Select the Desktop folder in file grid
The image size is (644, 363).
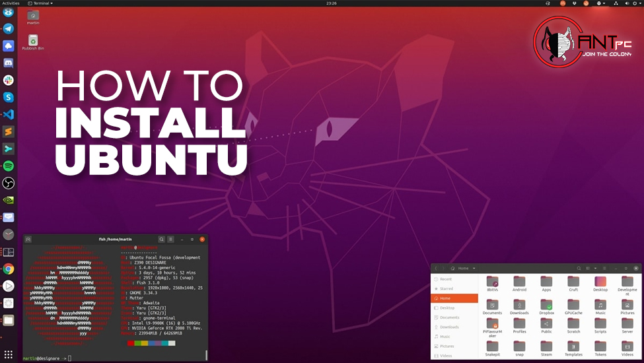[600, 283]
